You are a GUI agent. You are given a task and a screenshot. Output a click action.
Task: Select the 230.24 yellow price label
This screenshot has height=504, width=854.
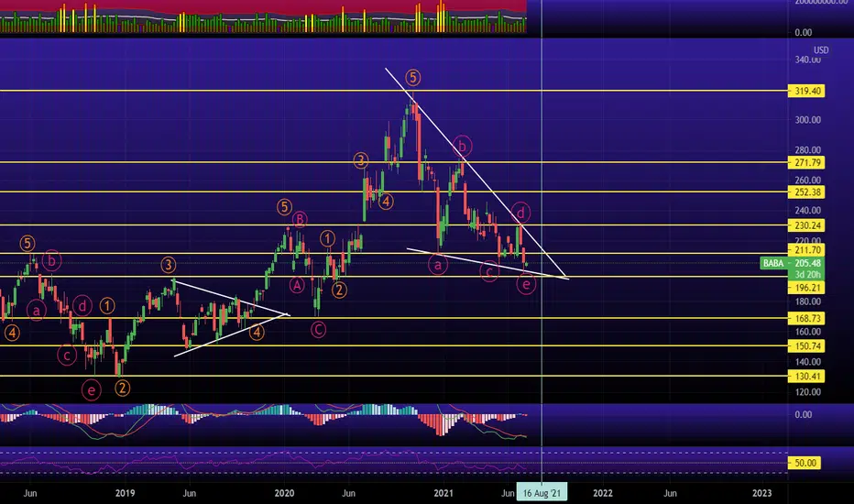806,225
